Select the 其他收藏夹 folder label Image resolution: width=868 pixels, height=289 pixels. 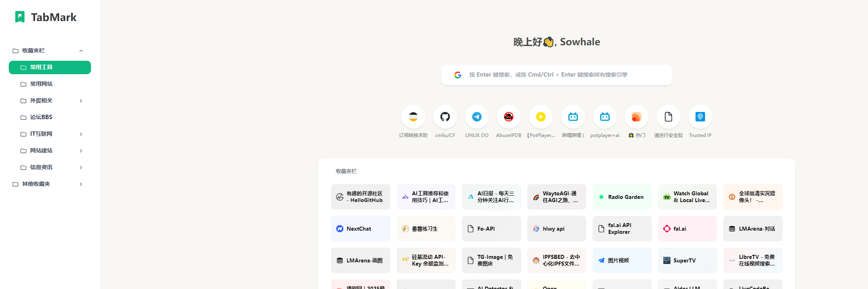point(36,184)
